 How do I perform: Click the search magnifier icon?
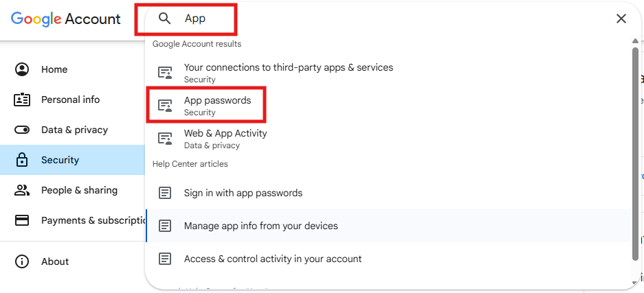[164, 19]
